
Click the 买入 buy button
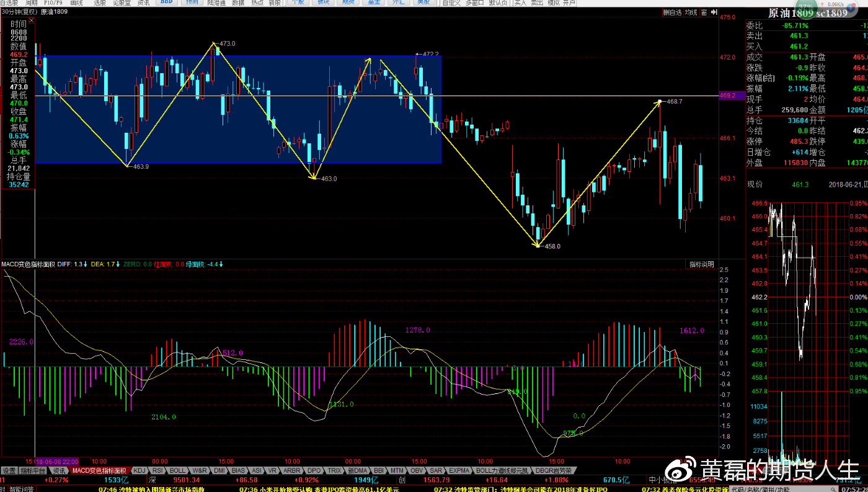click(x=520, y=2)
